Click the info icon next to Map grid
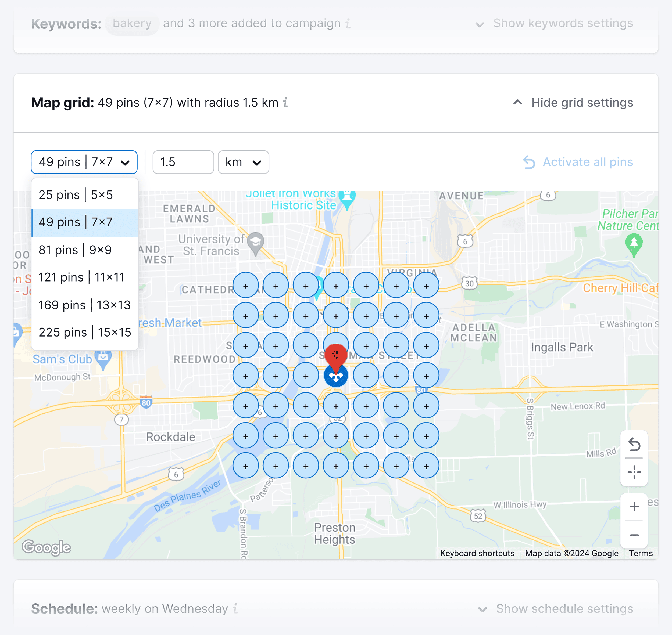The height and width of the screenshot is (635, 672). 285,103
